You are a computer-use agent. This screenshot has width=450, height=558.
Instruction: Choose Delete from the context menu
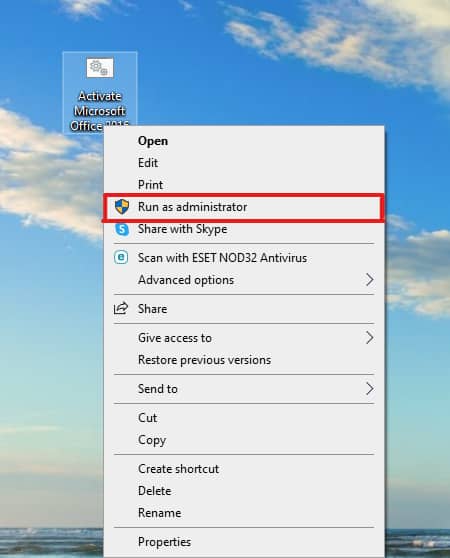click(x=244, y=491)
